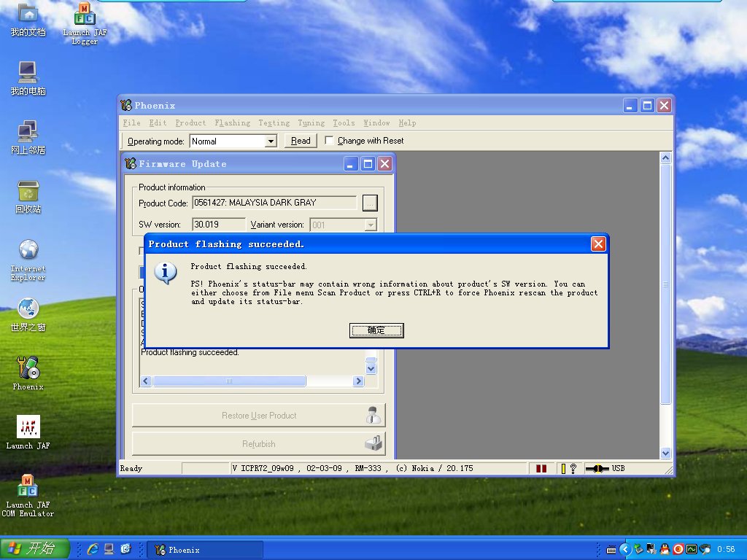The width and height of the screenshot is (747, 560).
Task: Open the Operating mode dropdown
Action: 271,141
